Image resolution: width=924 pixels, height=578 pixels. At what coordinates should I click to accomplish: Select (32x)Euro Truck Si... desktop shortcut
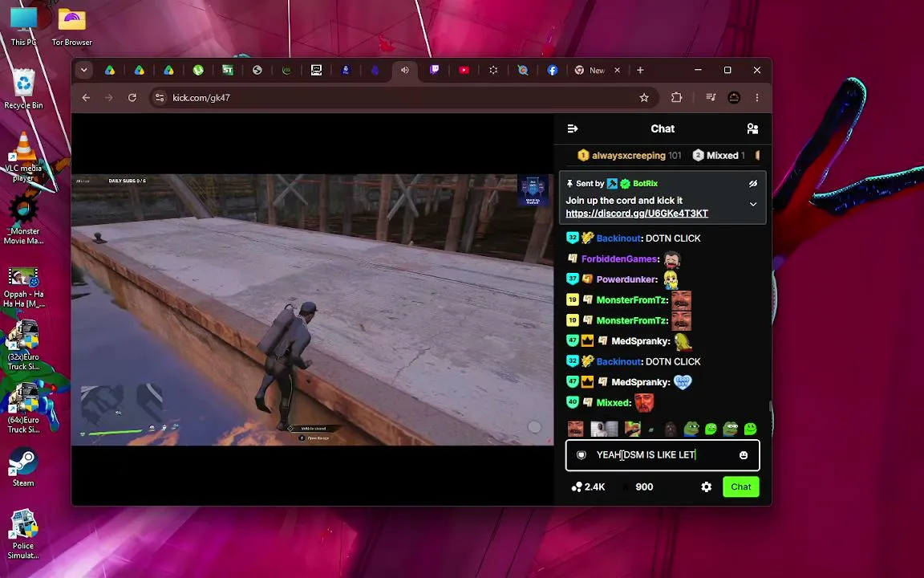23,346
